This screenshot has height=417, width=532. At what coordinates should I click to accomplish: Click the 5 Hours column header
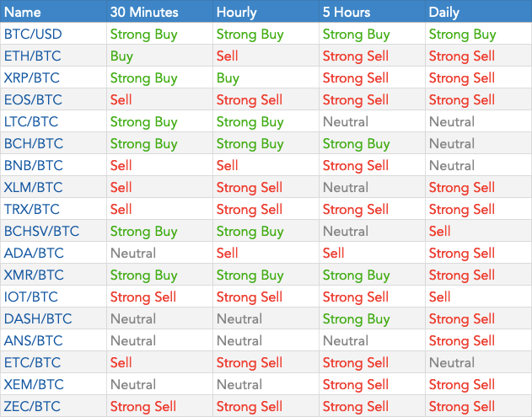(347, 12)
